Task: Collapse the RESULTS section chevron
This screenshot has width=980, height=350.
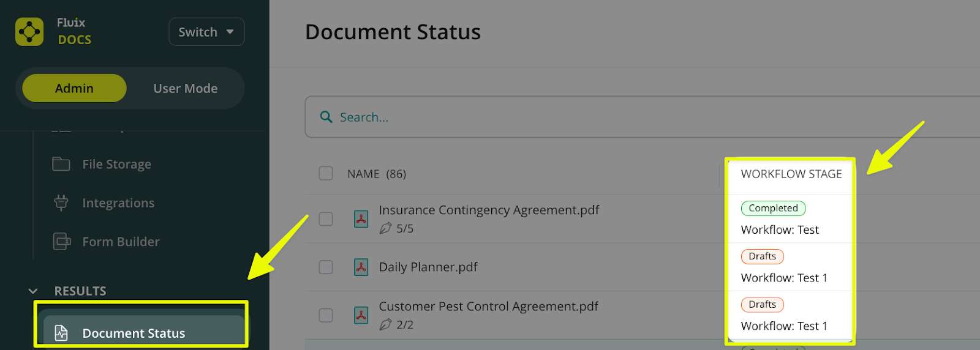Action: click(x=33, y=291)
